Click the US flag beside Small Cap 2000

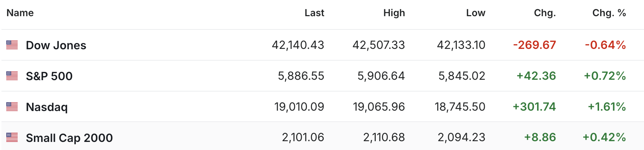(x=12, y=137)
